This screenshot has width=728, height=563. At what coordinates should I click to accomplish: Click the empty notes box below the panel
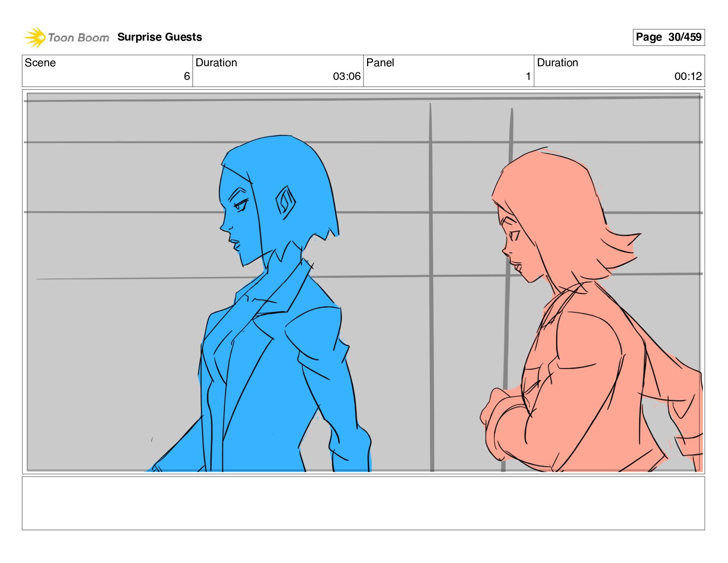363,503
